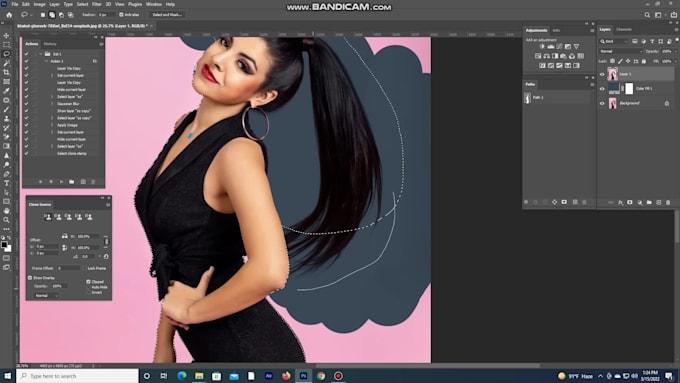Select the Rectangular Marquee tool
Viewport: 680px width, 383px height.
[6, 45]
